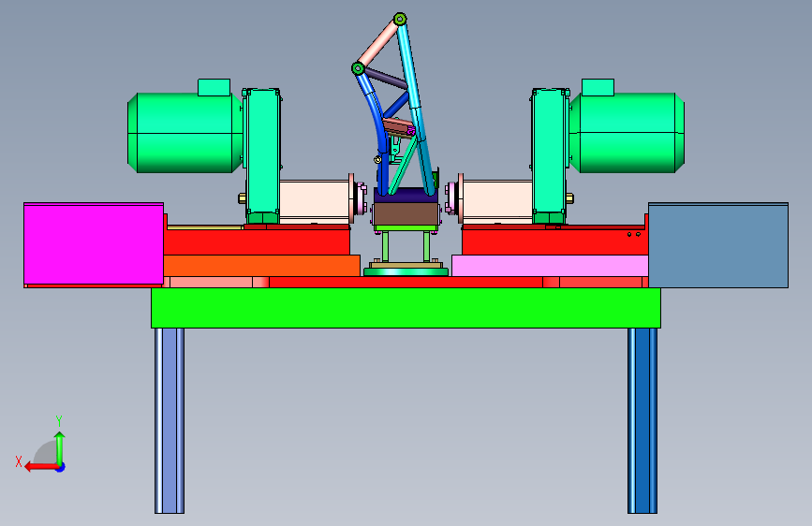The height and width of the screenshot is (526, 812).
Task: Pick the dark blue right table leg
Action: (642, 420)
